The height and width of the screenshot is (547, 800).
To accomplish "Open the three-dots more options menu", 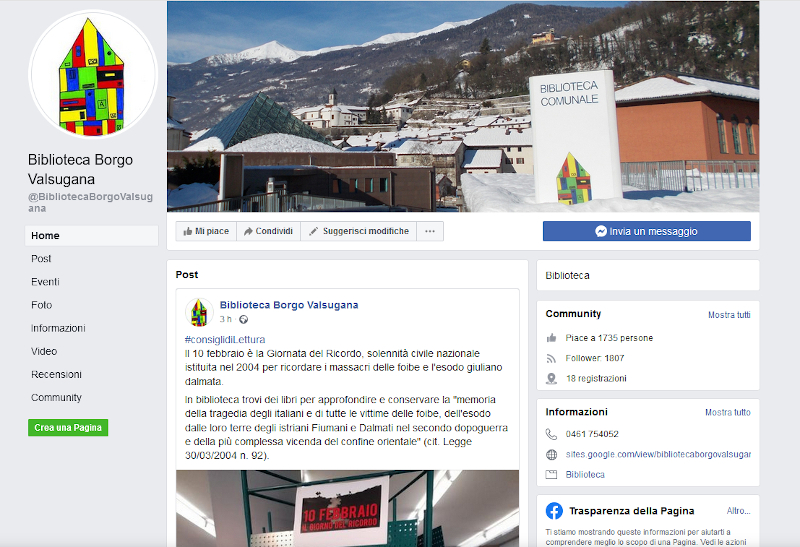I will (x=430, y=231).
